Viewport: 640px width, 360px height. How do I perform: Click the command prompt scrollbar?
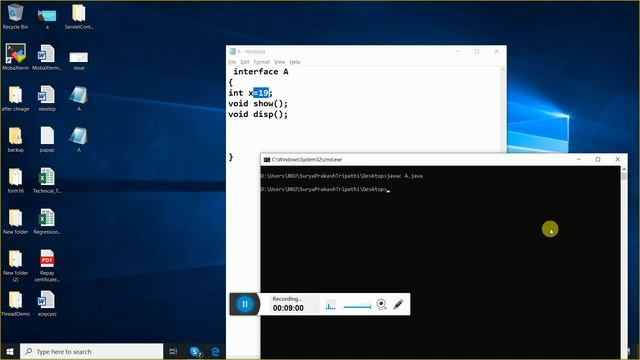point(624,261)
